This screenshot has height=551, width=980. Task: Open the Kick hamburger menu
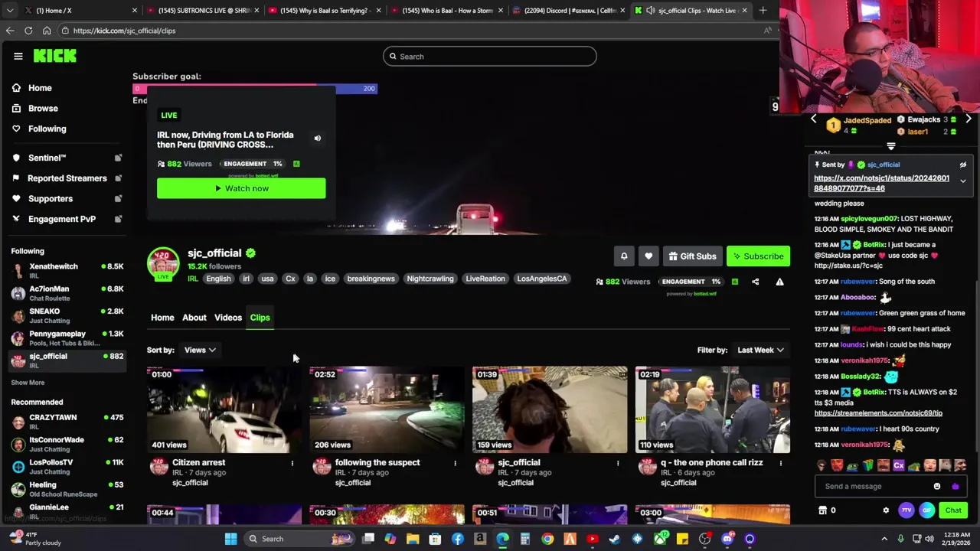click(x=18, y=56)
